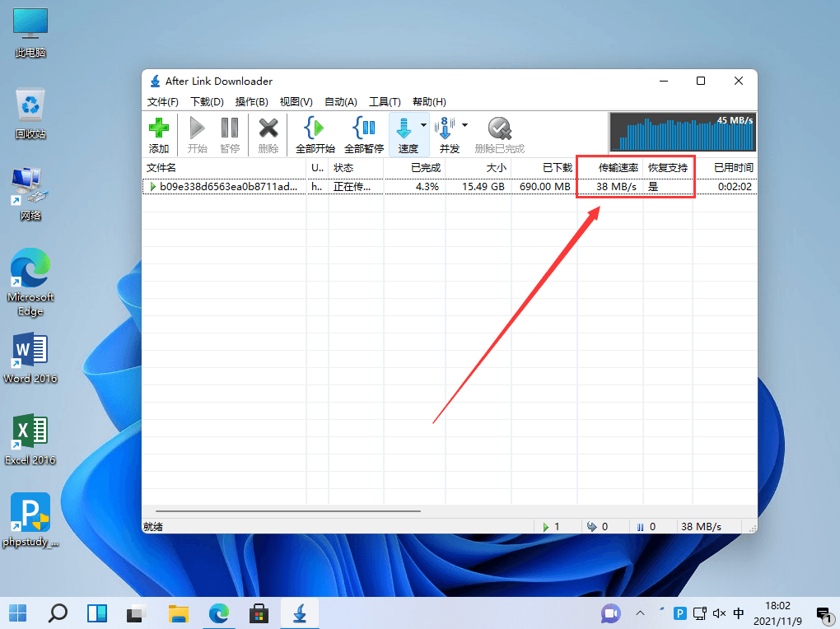840x629 pixels.
Task: Expand the Concurrency (并发) dropdown arrow
Action: click(464, 125)
